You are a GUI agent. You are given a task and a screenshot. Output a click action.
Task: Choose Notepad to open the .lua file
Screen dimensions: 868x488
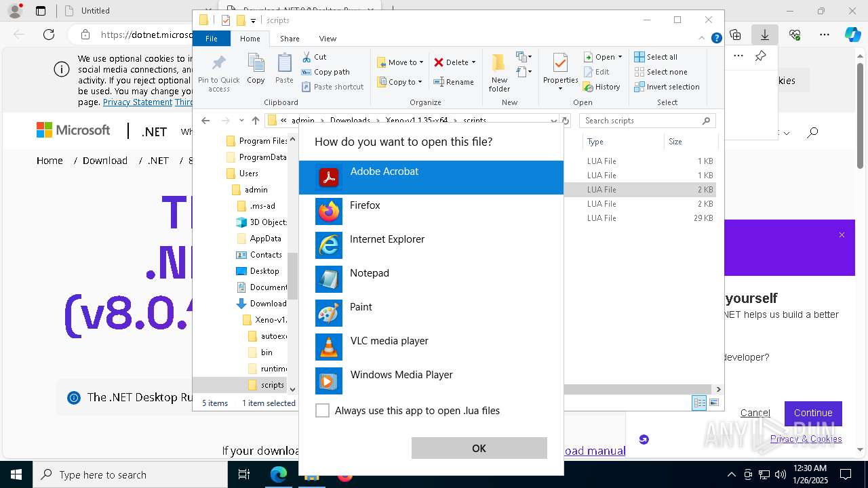(431, 279)
